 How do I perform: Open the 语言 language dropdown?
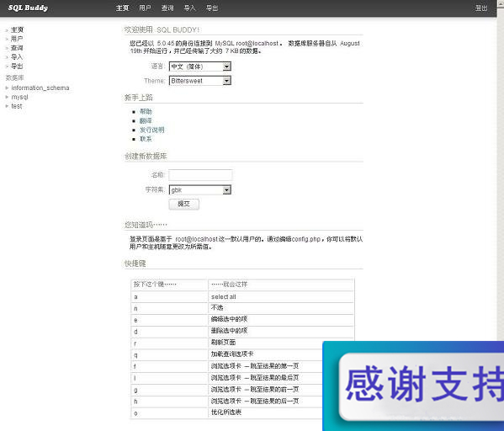(200, 67)
